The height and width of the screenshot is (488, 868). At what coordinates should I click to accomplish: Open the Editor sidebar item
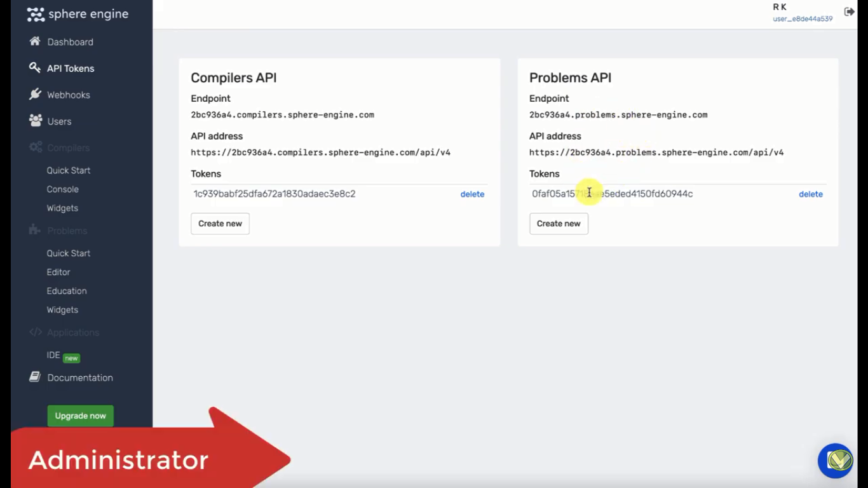click(58, 272)
